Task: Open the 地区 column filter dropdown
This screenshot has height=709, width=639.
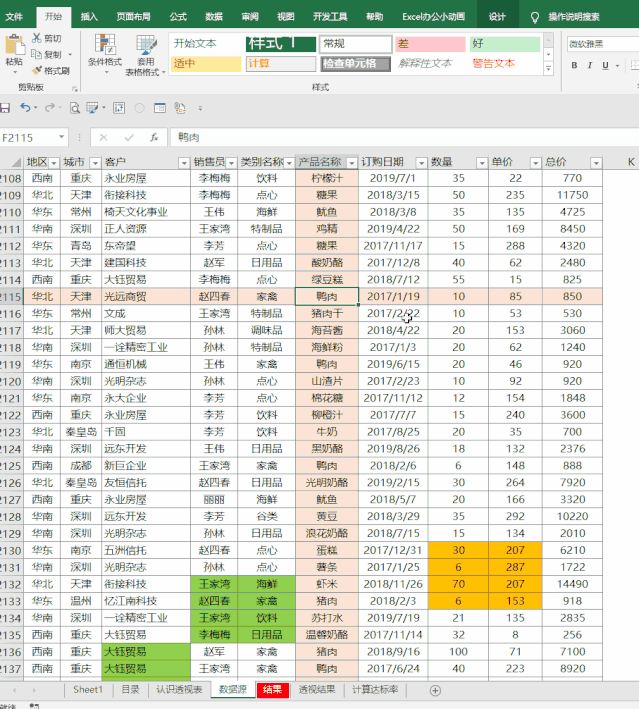Action: click(54, 163)
